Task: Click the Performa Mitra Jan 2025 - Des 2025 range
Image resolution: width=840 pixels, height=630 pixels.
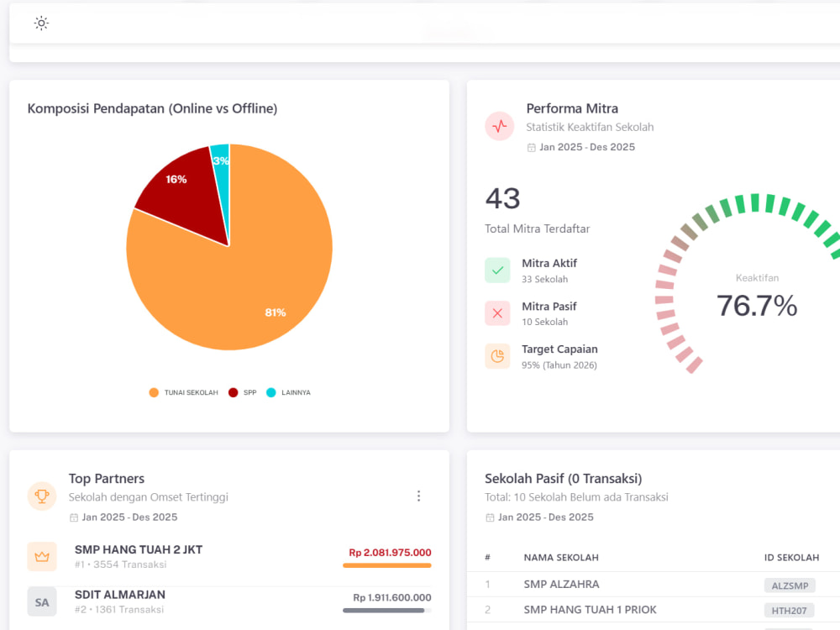Action: [587, 147]
